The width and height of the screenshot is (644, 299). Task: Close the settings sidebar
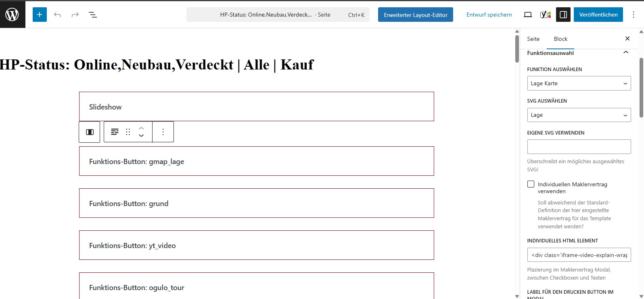click(627, 38)
